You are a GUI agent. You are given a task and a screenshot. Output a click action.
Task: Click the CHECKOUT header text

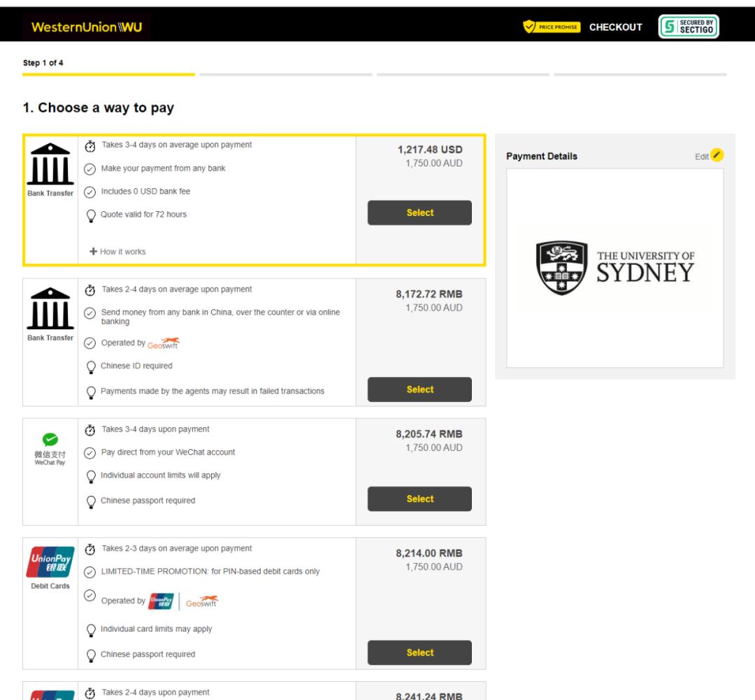tap(616, 27)
